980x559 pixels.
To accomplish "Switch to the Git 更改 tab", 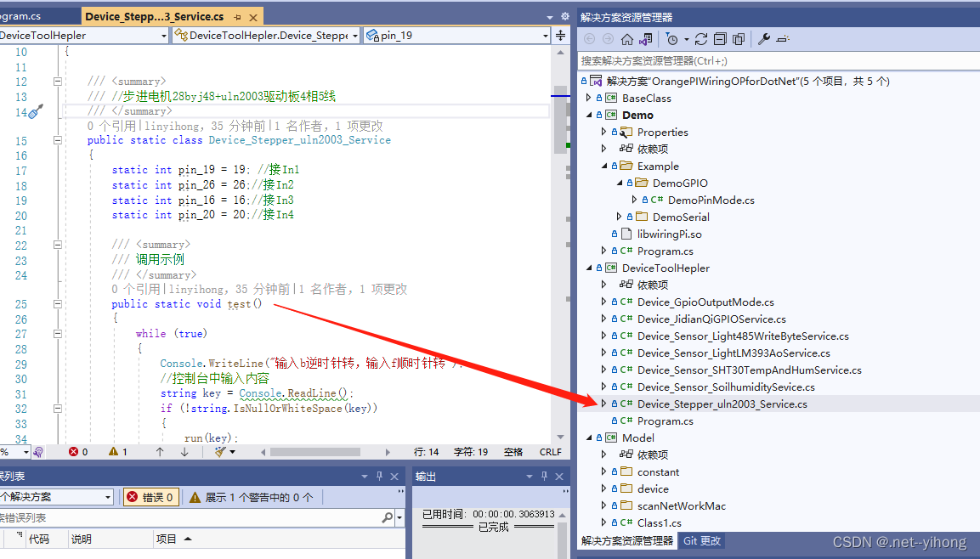I will pyautogui.click(x=702, y=541).
